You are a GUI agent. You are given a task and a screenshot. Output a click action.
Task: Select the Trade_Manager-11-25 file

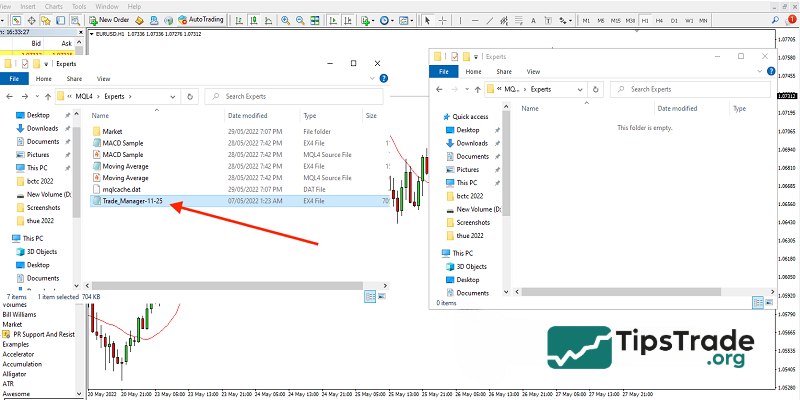132,201
